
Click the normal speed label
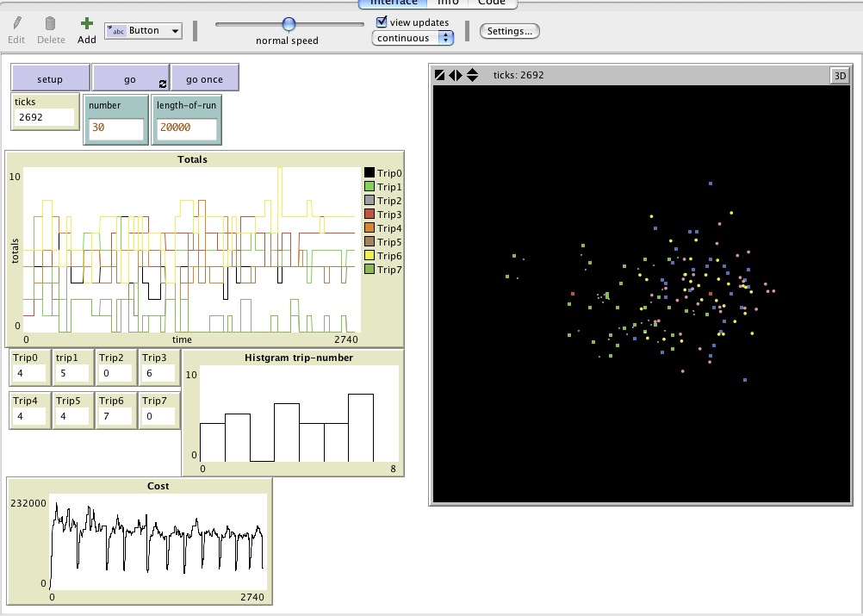pos(287,40)
